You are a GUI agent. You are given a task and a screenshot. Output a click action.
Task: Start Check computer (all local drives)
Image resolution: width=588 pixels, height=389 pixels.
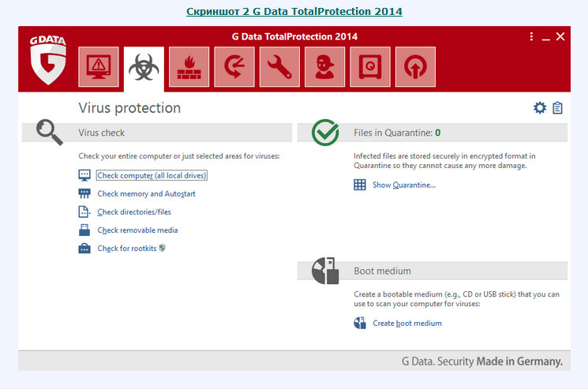point(152,175)
